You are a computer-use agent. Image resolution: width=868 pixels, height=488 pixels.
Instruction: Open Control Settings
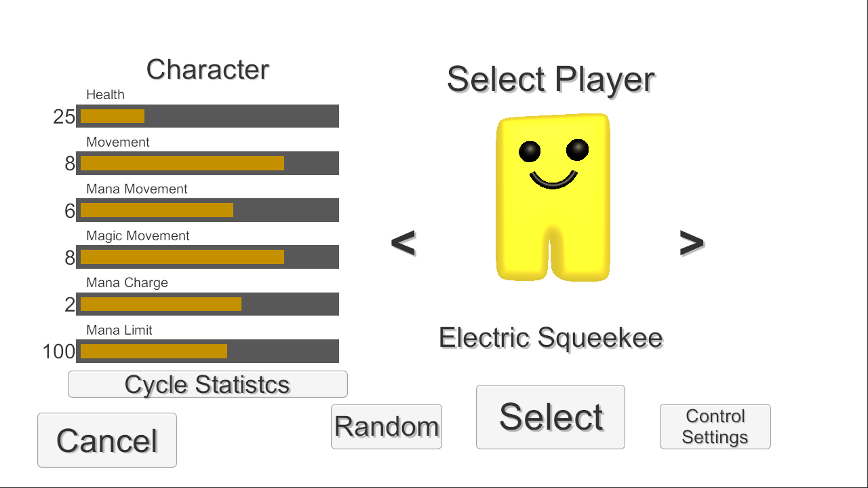[x=715, y=426]
